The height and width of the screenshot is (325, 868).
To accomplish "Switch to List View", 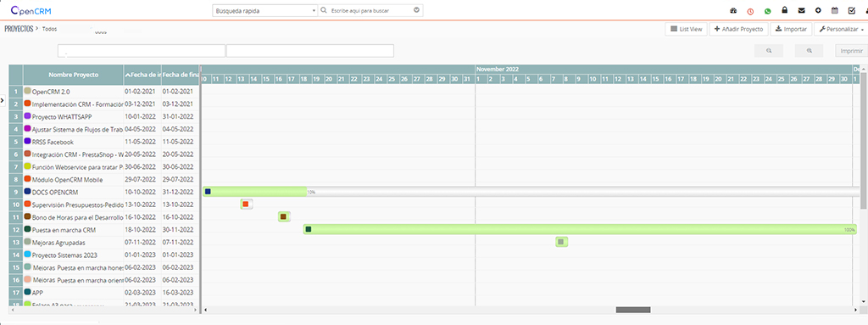I will tap(686, 30).
